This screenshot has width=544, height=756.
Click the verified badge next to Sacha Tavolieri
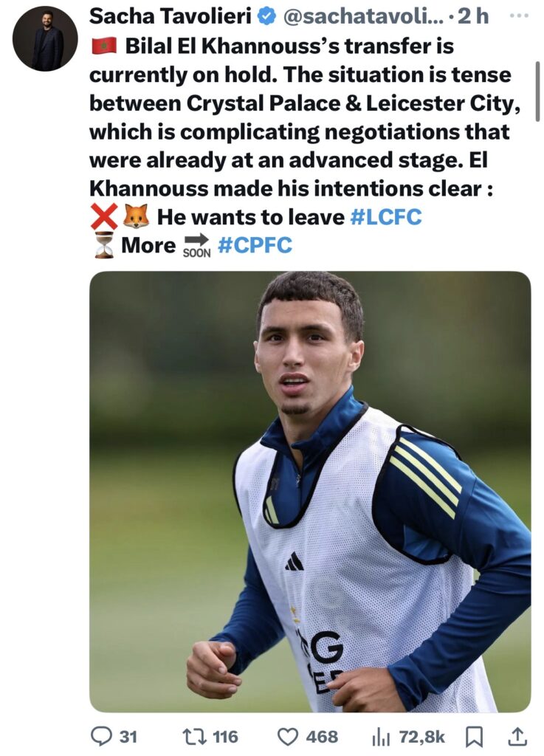266,17
